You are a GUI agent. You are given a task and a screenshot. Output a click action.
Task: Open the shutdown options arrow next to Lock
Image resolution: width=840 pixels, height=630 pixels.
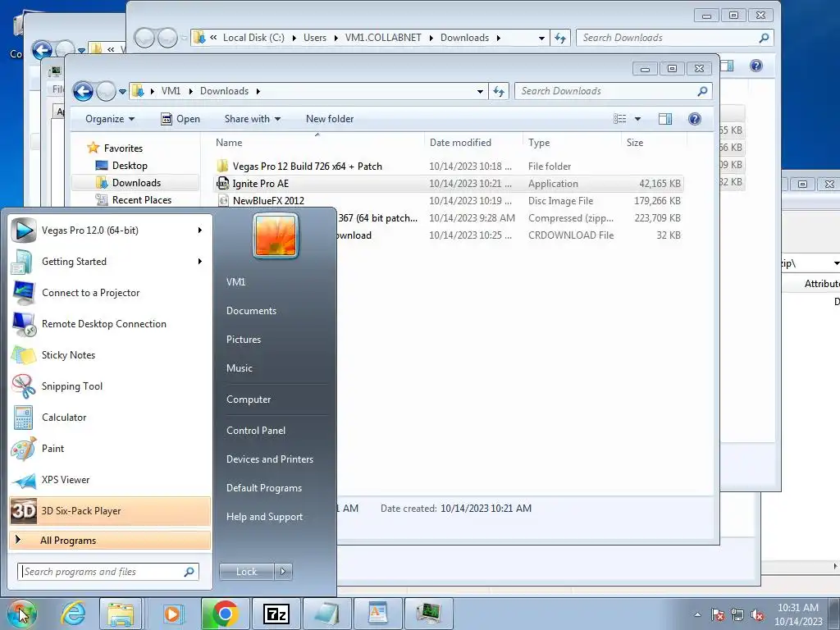tap(283, 572)
